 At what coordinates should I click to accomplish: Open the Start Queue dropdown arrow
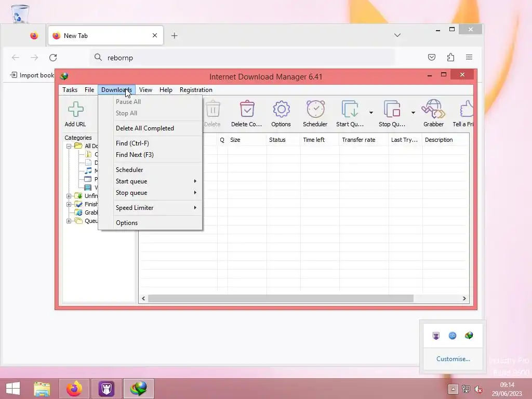(371, 113)
